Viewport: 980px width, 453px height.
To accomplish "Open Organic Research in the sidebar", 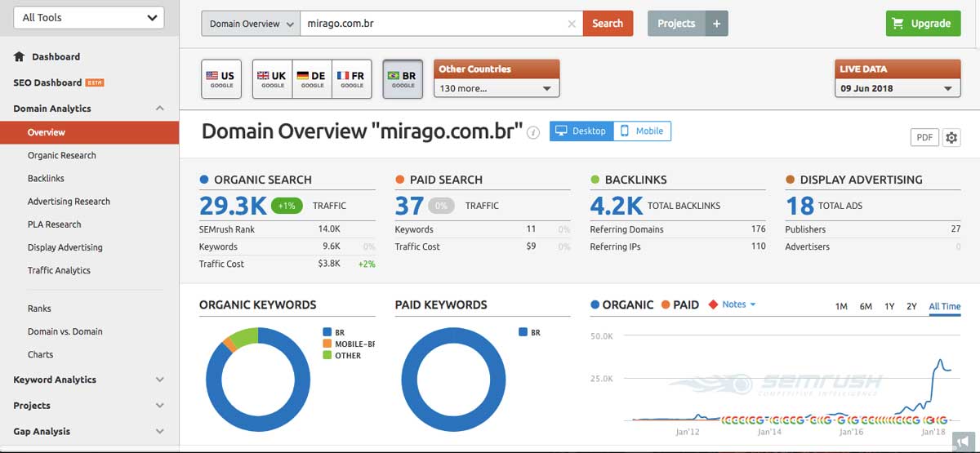I will pyautogui.click(x=62, y=155).
